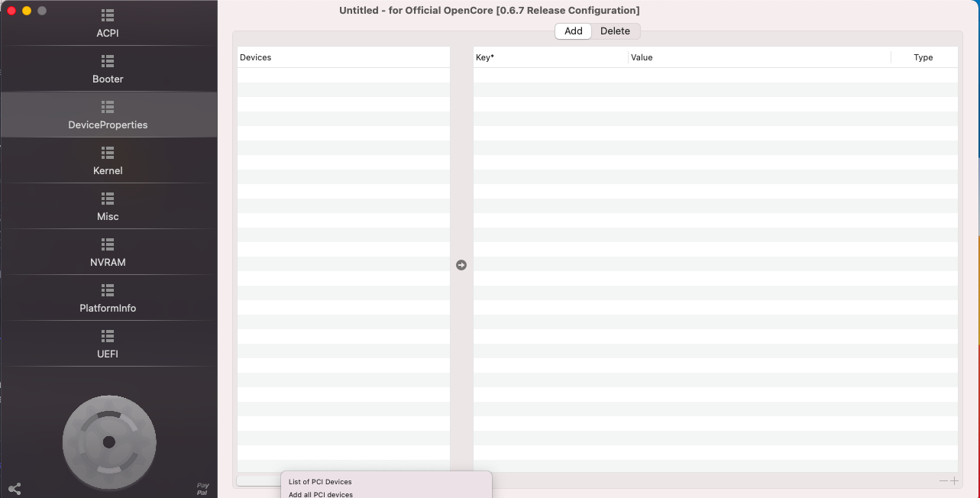Open the UEFI section
This screenshot has width=980, height=498.
(108, 344)
